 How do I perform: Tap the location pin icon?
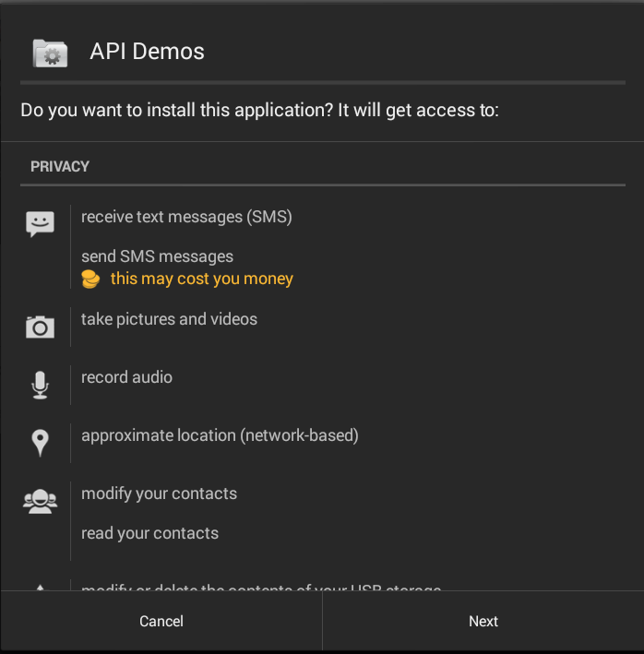[x=40, y=443]
